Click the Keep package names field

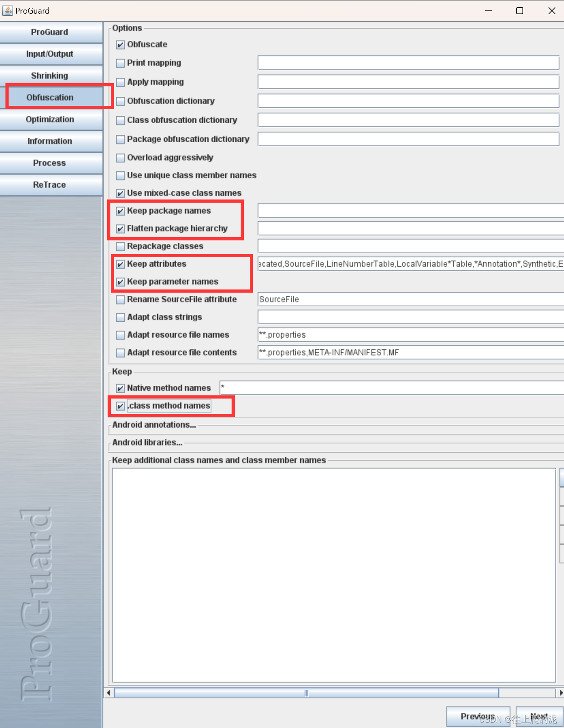(x=411, y=210)
